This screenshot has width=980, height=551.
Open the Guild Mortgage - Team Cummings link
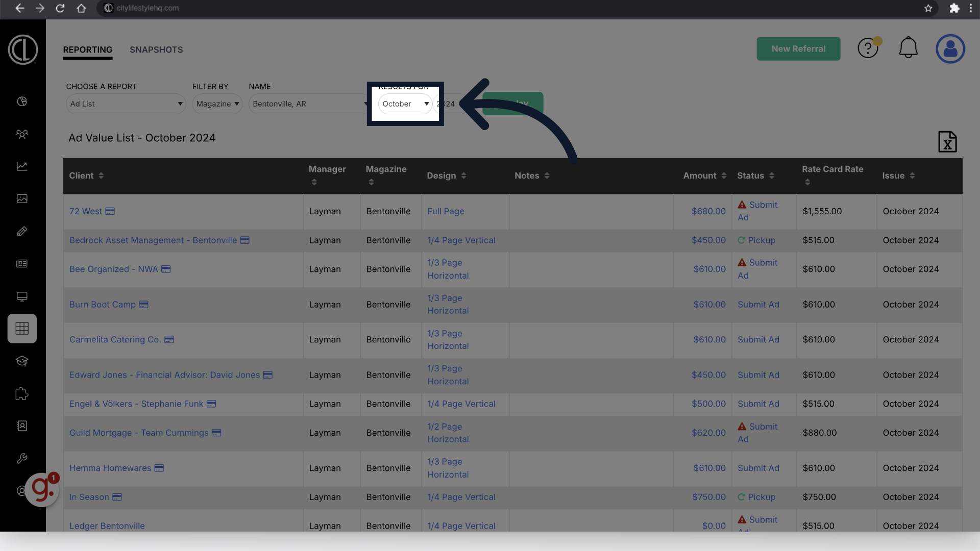(x=139, y=433)
